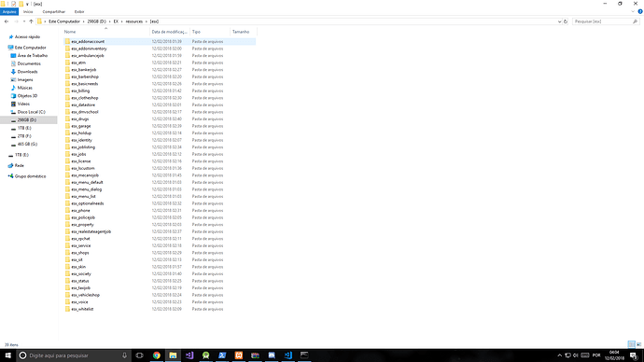Screen dimensions: 644x362
Task: Open Vídeos in the sidebar
Action: click(x=23, y=104)
